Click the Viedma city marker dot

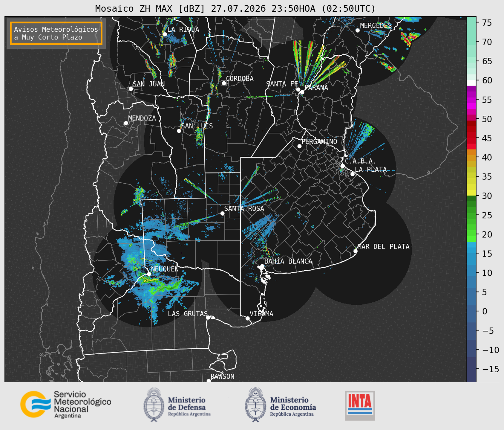tap(248, 318)
